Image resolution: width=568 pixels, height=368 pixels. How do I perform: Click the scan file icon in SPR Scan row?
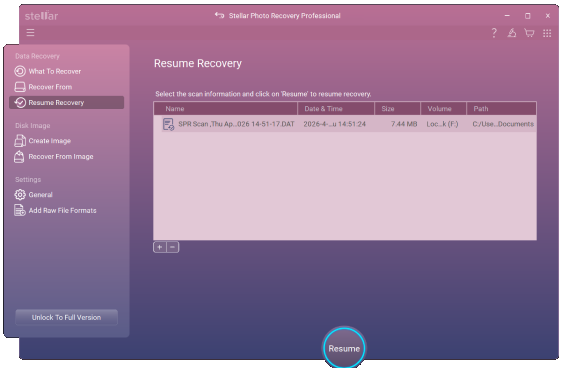(x=168, y=124)
